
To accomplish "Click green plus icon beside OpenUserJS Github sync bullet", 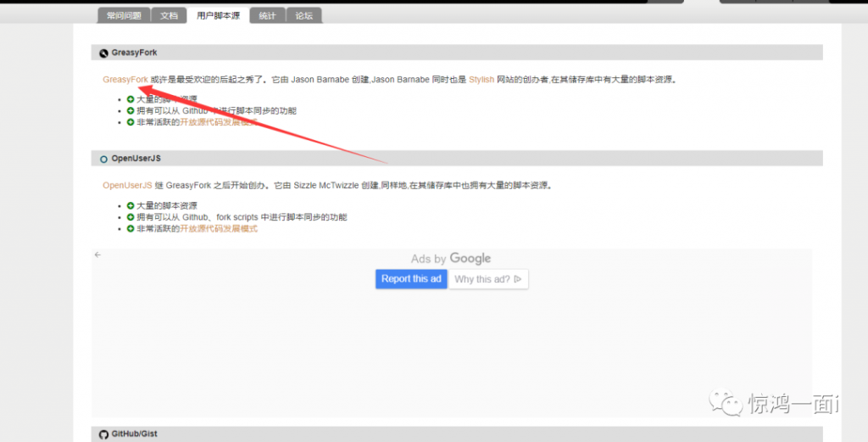I will tap(131, 217).
